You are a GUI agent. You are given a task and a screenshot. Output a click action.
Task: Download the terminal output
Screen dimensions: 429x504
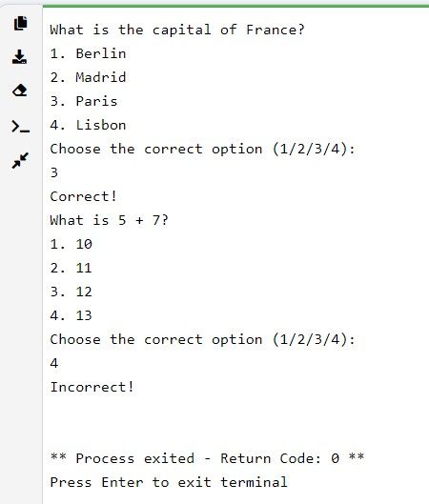click(x=20, y=56)
